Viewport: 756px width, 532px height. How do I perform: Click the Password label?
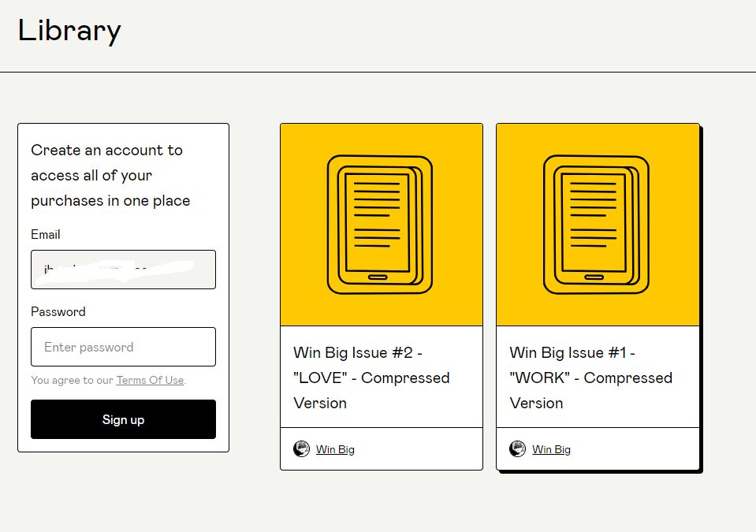58,312
